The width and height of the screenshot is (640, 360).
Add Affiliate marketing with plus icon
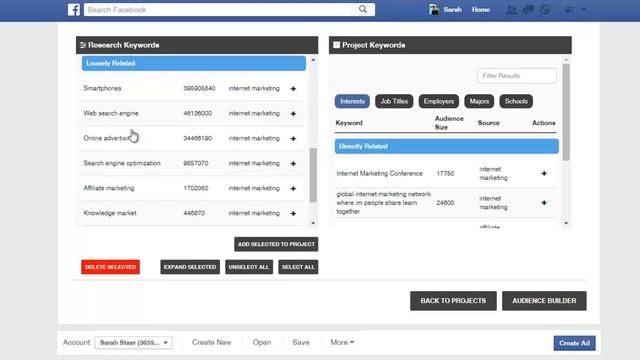293,188
